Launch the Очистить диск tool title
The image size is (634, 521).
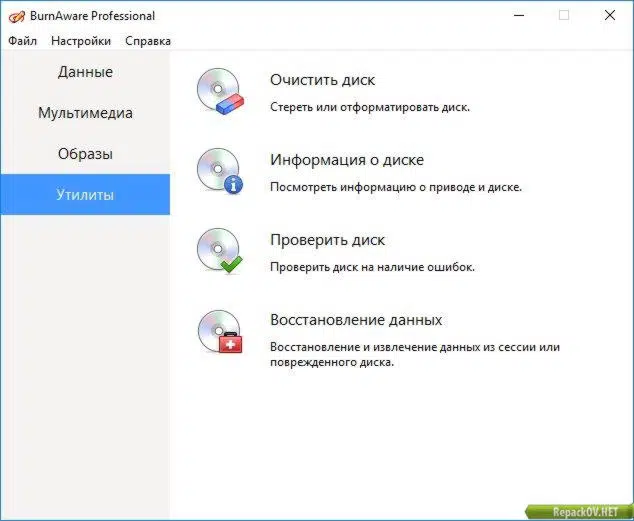coord(322,80)
